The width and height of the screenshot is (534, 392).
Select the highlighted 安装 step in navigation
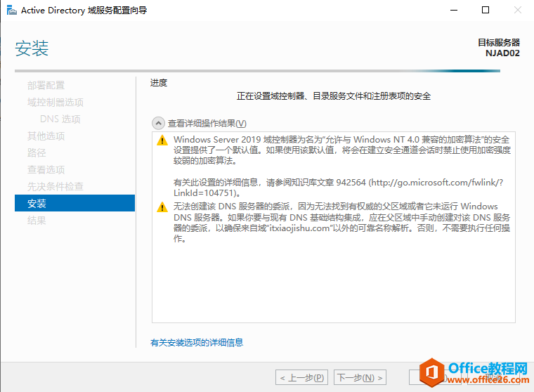[75, 203]
